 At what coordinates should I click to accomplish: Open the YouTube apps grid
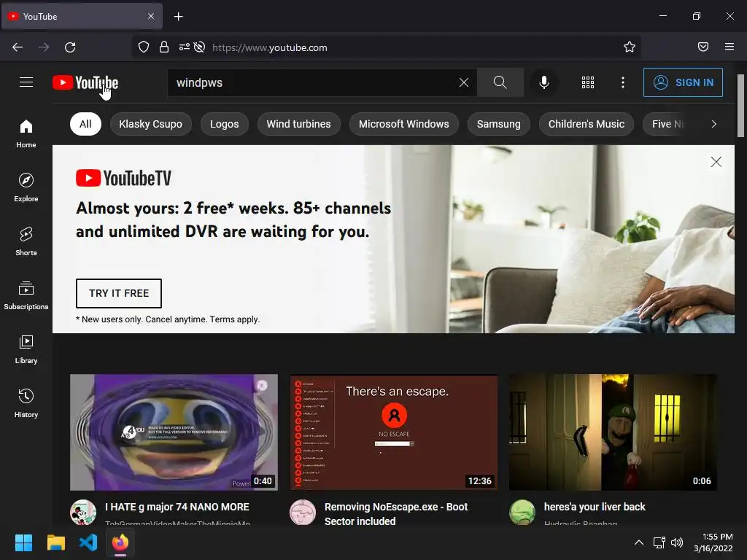click(588, 82)
